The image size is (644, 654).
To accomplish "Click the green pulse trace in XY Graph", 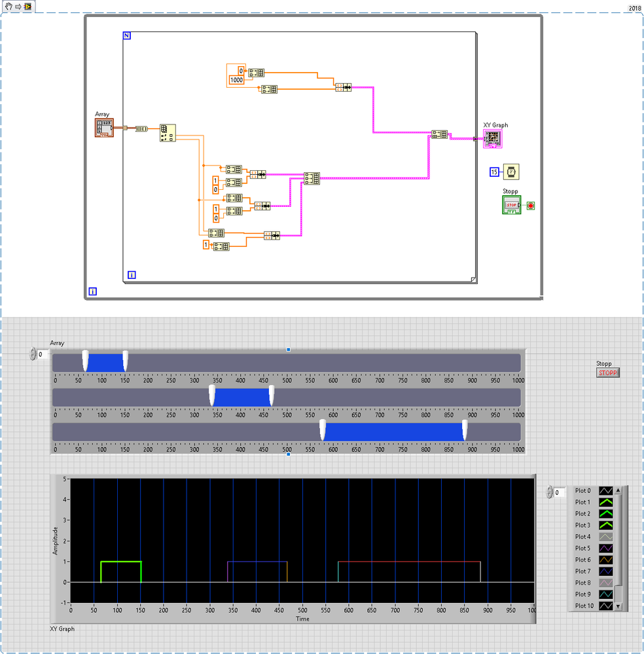I will (x=121, y=562).
